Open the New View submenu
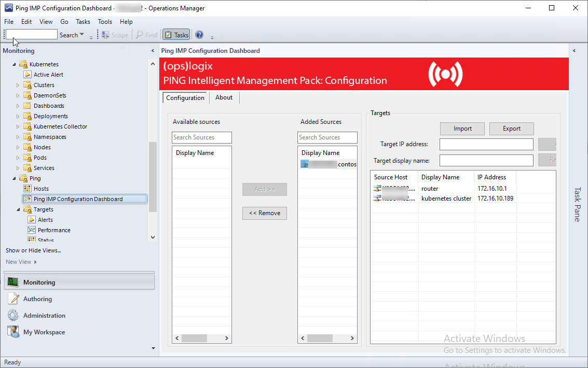The height and width of the screenshot is (368, 588). [21, 262]
